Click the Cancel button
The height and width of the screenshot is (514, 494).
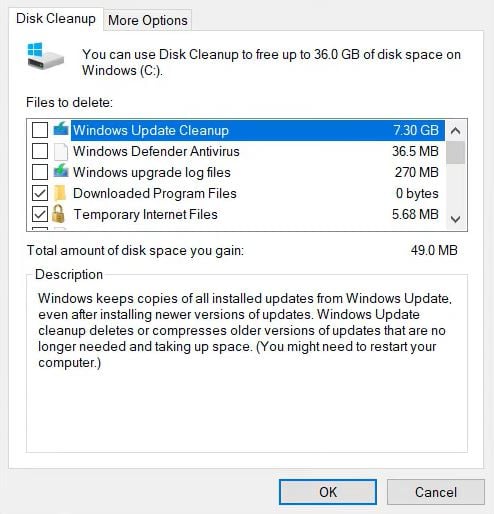click(x=436, y=492)
